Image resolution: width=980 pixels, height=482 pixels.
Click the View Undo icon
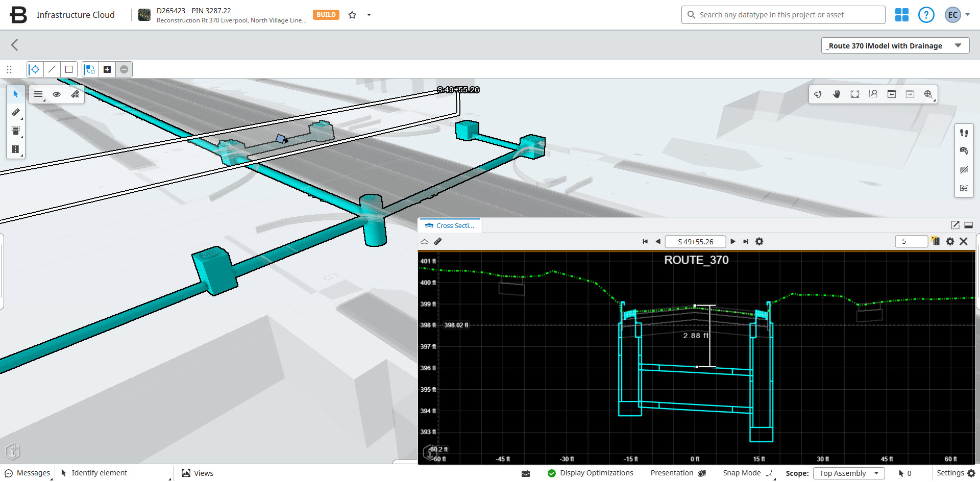pyautogui.click(x=891, y=94)
